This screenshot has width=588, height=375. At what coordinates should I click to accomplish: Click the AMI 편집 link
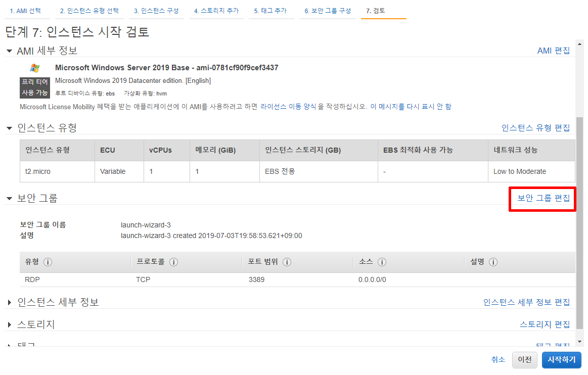(554, 51)
